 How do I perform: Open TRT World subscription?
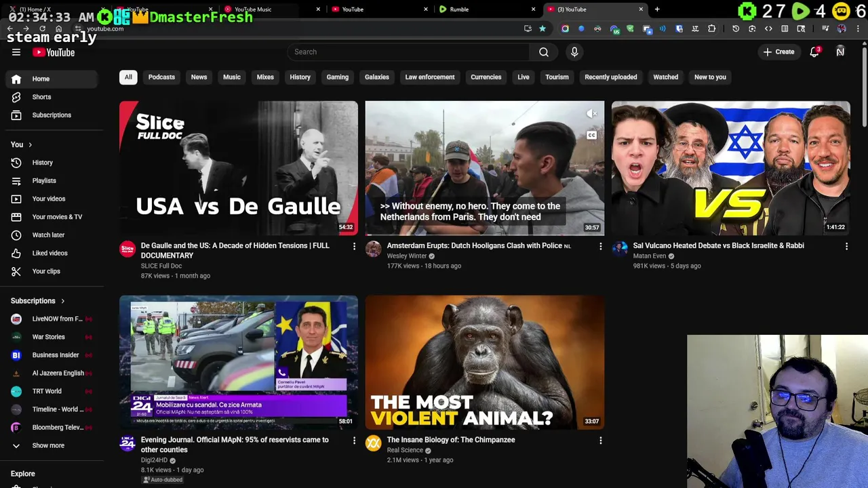pyautogui.click(x=52, y=391)
